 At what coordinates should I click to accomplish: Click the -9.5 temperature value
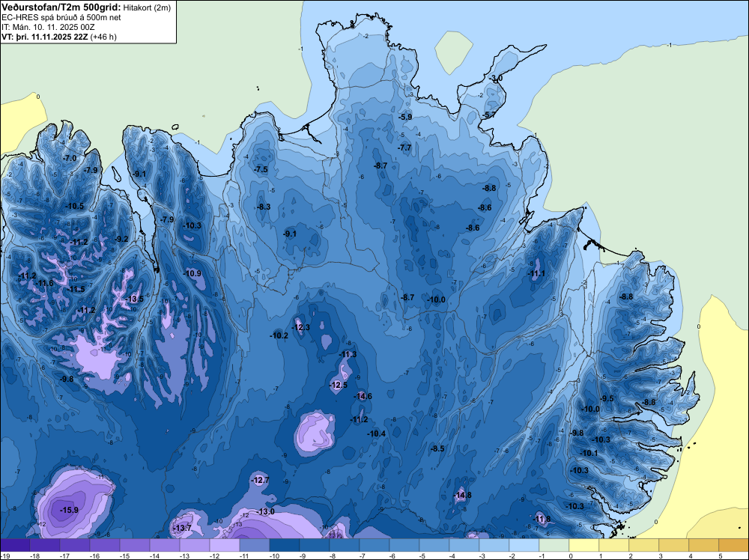(607, 398)
